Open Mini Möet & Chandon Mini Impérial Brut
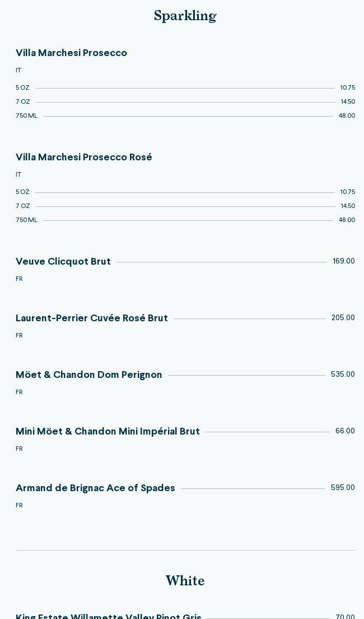The image size is (364, 619). click(108, 432)
